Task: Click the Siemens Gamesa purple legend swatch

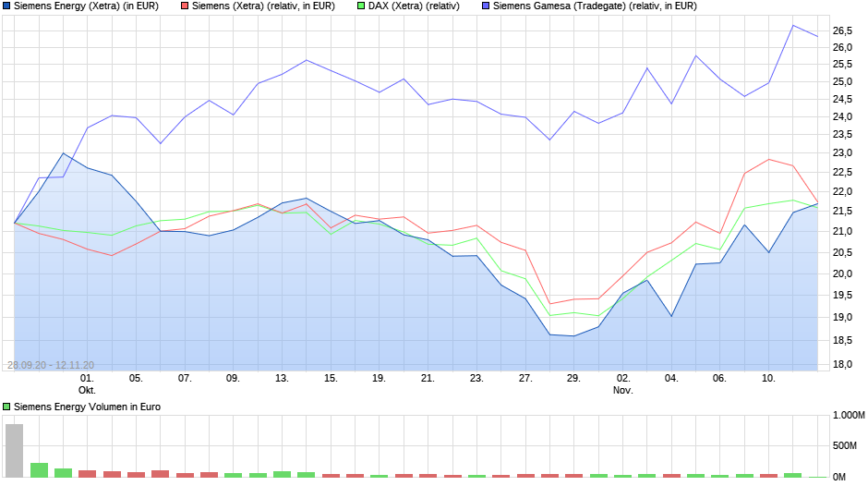Action: coord(486,6)
